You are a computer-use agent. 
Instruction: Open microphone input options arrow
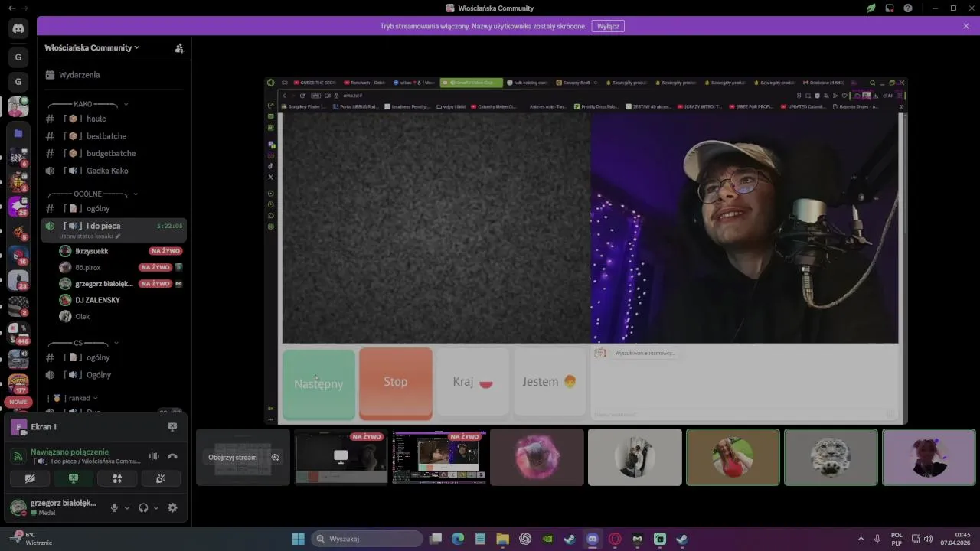(127, 507)
